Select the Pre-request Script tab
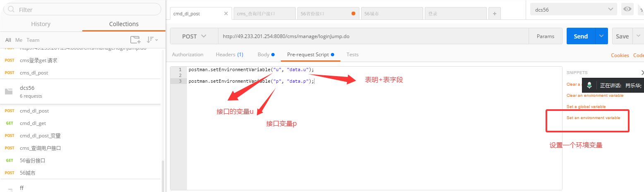This screenshot has width=644, height=192. pos(311,55)
